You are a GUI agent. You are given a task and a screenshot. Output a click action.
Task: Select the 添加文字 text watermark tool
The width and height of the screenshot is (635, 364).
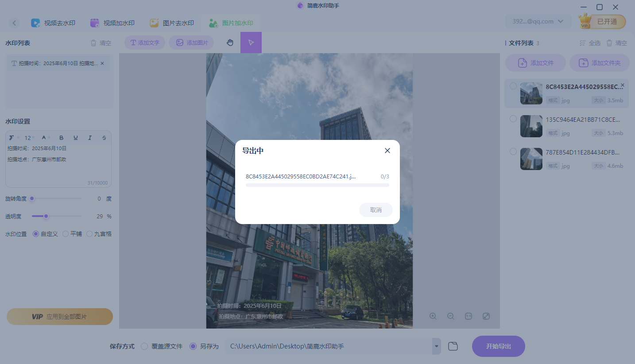[144, 42]
